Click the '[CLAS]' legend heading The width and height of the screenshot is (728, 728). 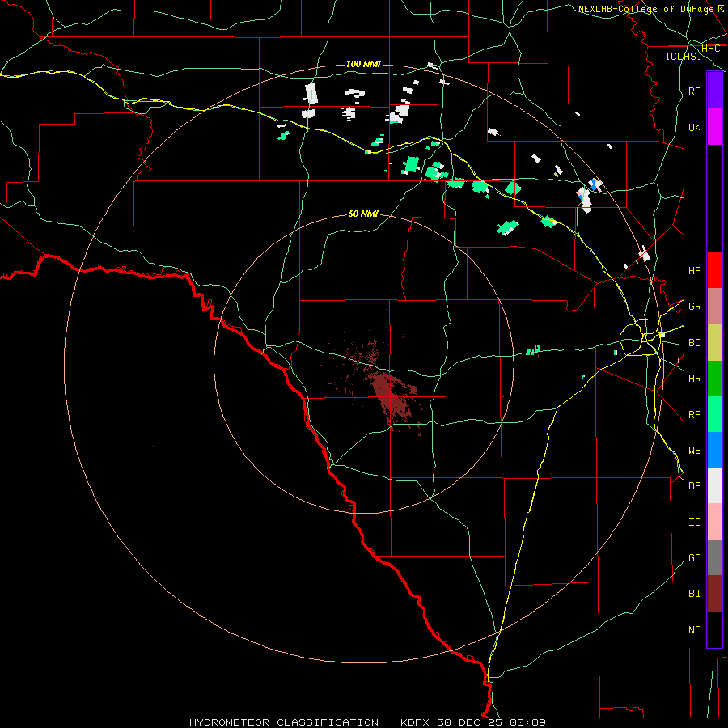[x=684, y=56]
